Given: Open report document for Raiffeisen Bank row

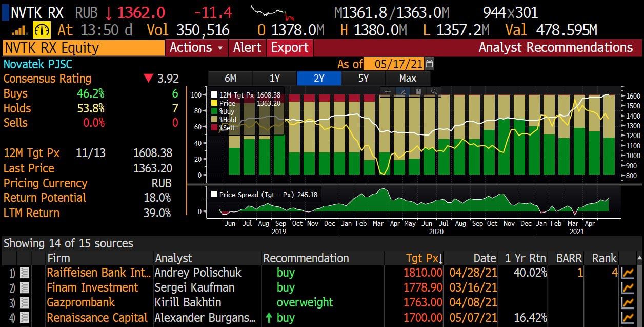Looking at the screenshot, I should click(24, 273).
